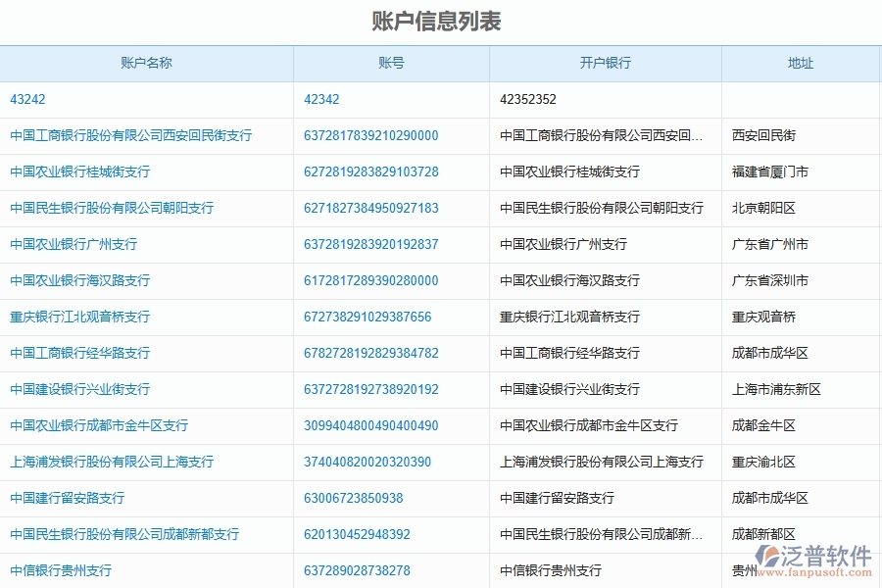Click 中国工商银行经华路支行 account name
The height and width of the screenshot is (588, 882).
79,353
